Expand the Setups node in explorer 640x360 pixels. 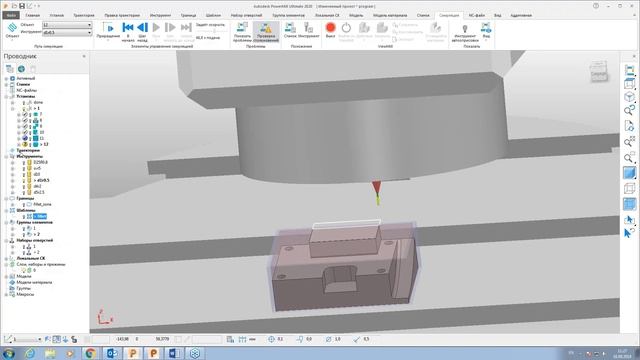(x=6, y=96)
